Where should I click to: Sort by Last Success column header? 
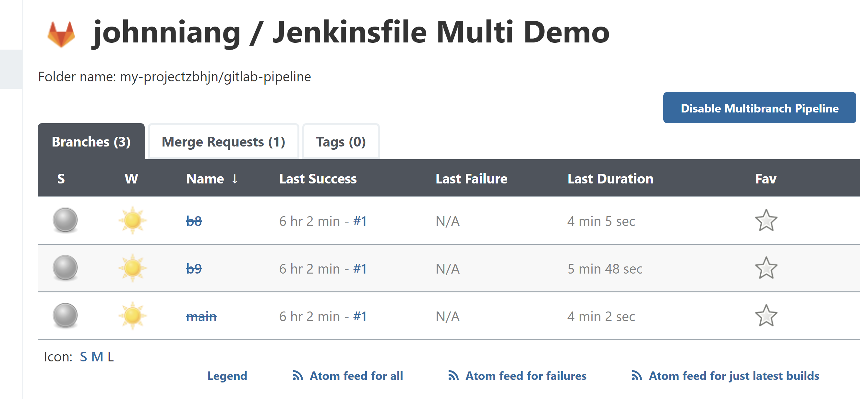point(318,179)
